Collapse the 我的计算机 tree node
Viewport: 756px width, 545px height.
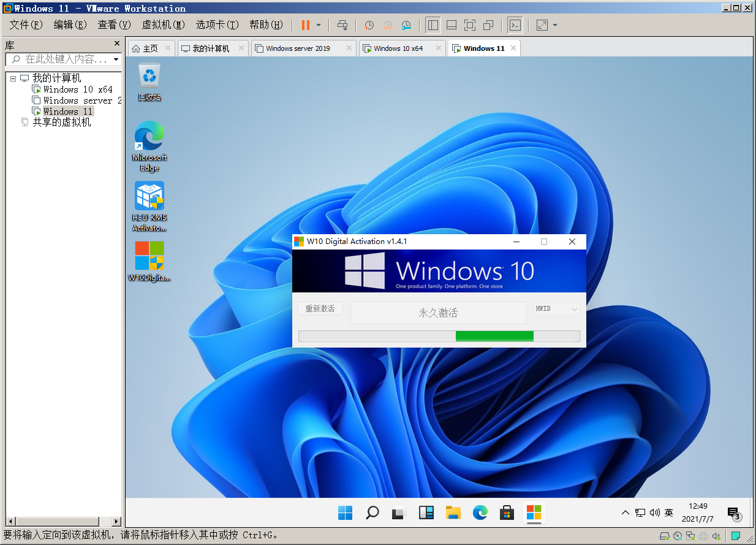coord(13,78)
